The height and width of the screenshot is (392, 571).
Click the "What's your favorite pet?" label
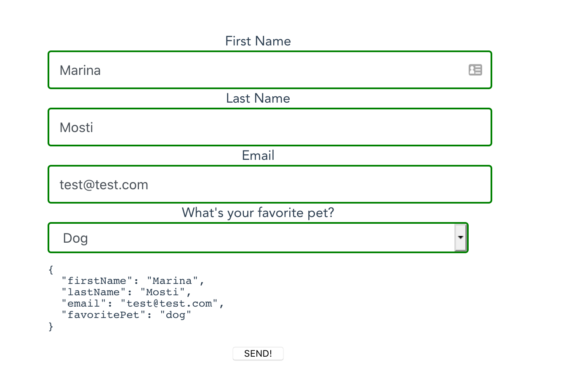point(258,212)
